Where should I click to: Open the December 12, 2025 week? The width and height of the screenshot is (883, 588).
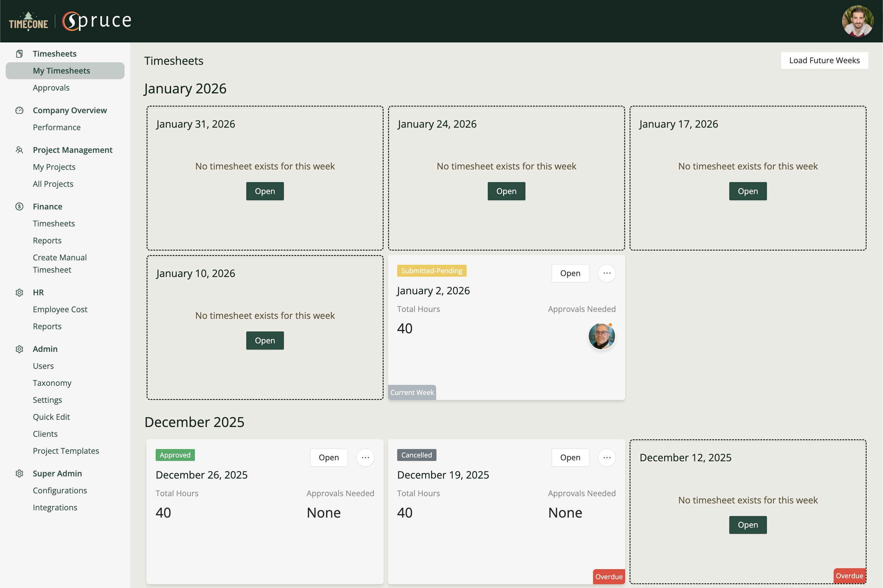(747, 524)
